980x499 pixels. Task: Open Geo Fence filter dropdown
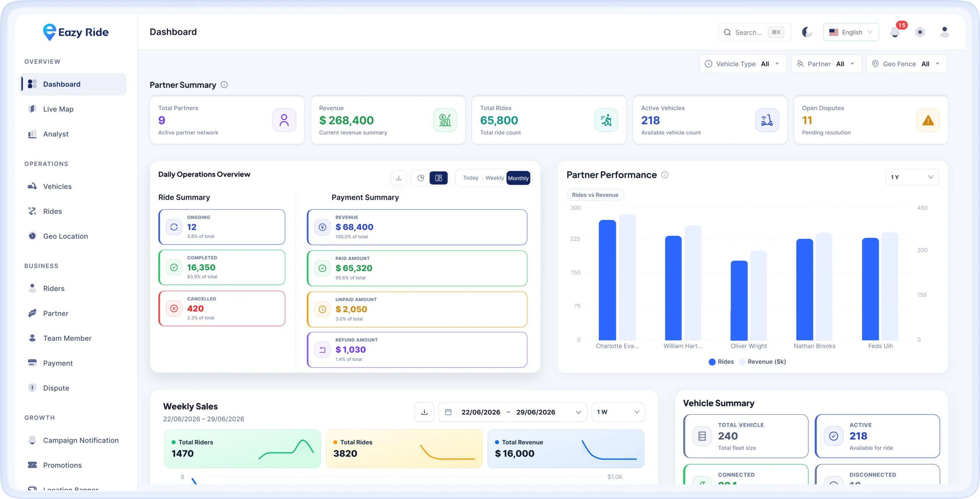click(x=906, y=64)
